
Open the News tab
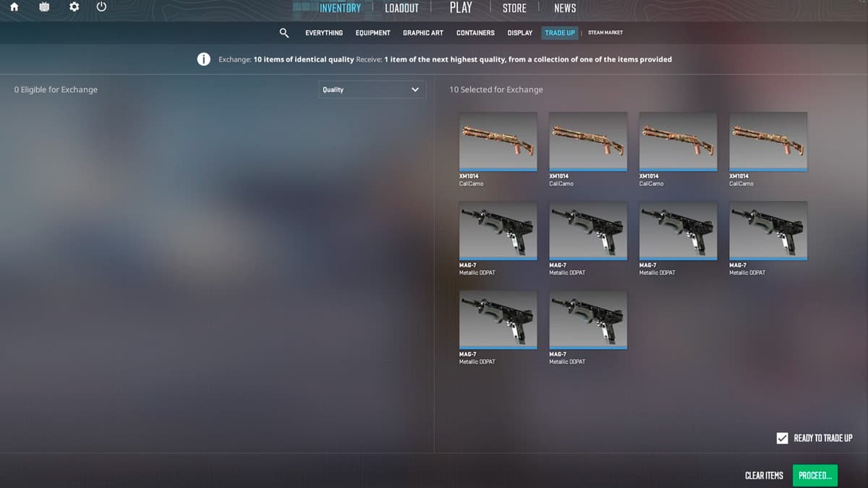pos(565,8)
